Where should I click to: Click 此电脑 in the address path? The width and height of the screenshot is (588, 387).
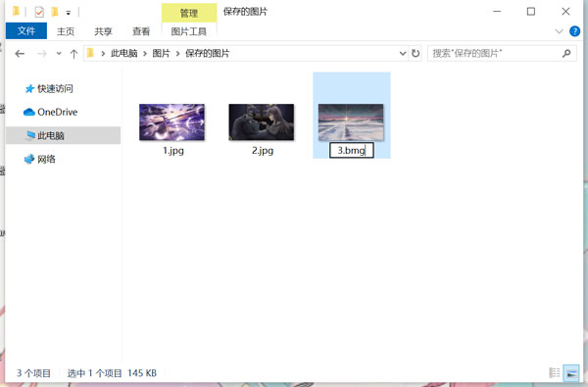[x=123, y=53]
